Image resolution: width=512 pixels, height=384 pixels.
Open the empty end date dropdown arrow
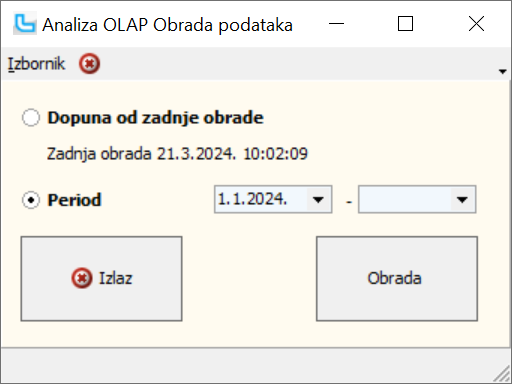pos(462,199)
